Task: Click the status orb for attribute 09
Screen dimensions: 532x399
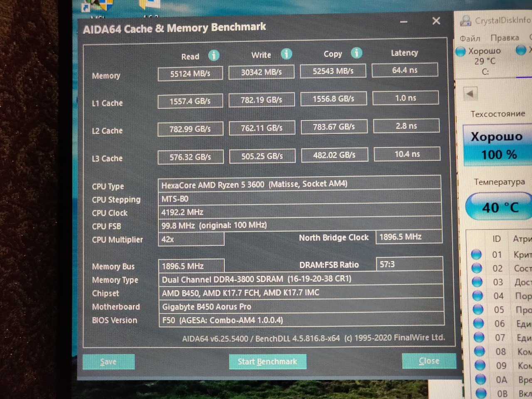Action: 480,365
